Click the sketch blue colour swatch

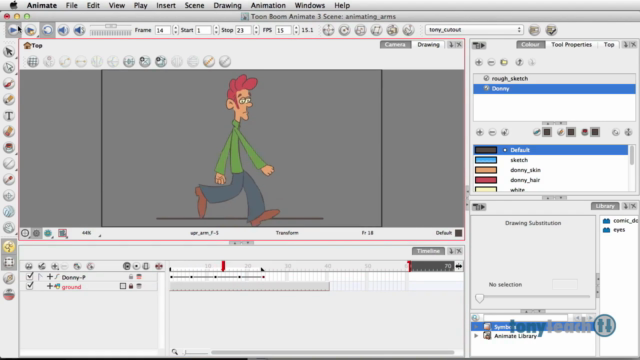click(486, 160)
